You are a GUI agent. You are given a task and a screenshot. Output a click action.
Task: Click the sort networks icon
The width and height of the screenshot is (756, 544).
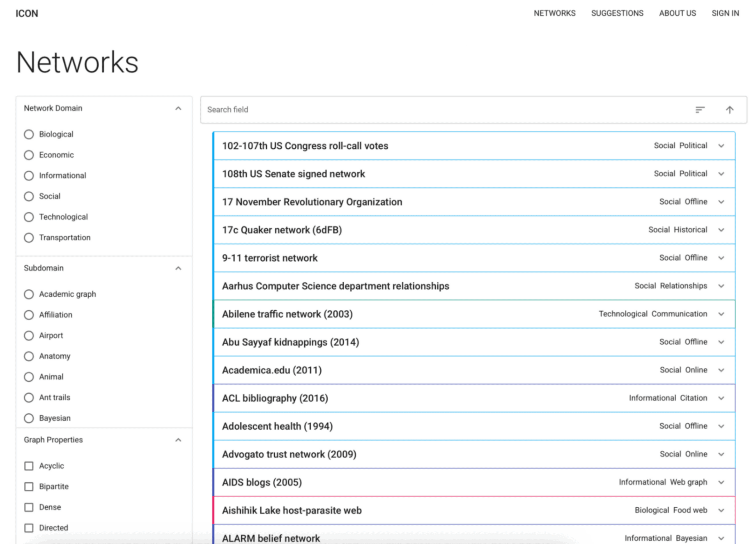tap(700, 110)
